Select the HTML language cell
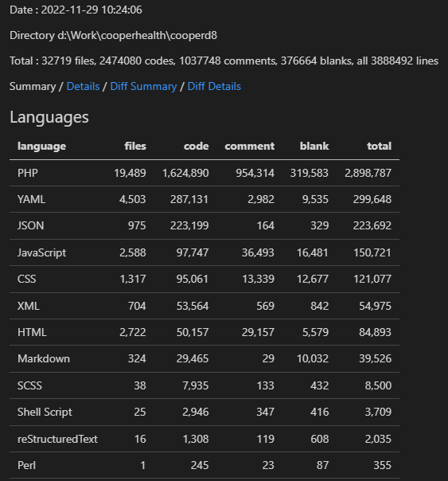 pyautogui.click(x=32, y=333)
